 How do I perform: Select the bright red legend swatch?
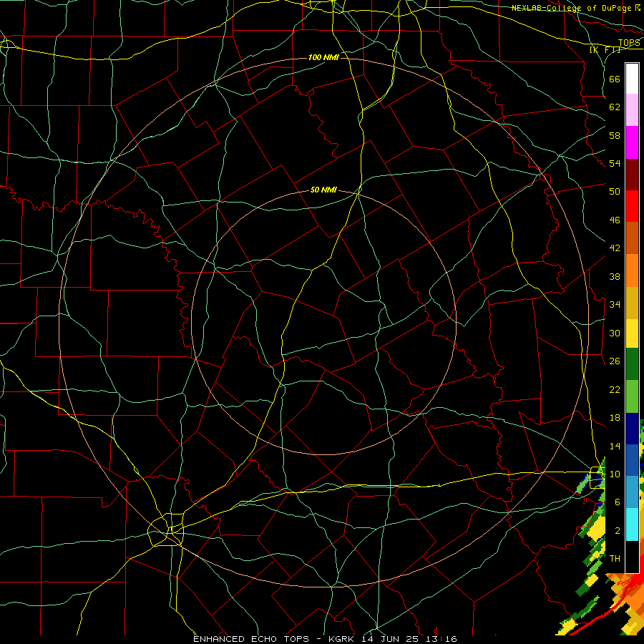click(632, 206)
